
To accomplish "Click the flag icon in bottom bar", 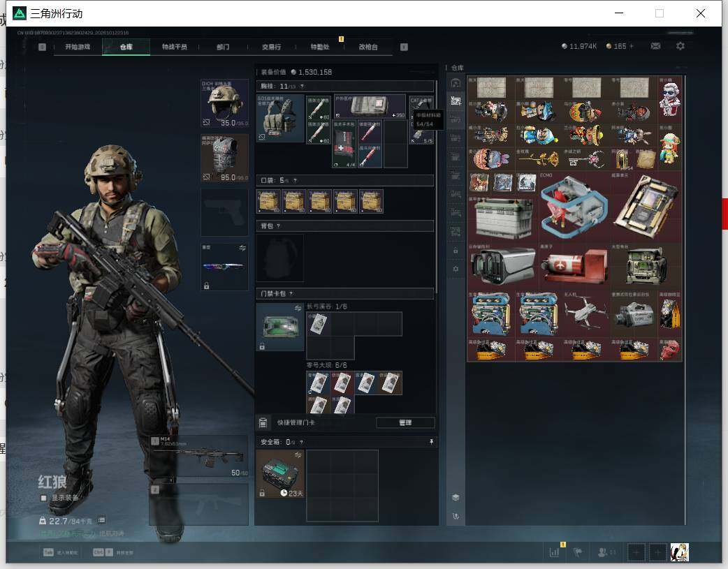I will click(x=578, y=552).
